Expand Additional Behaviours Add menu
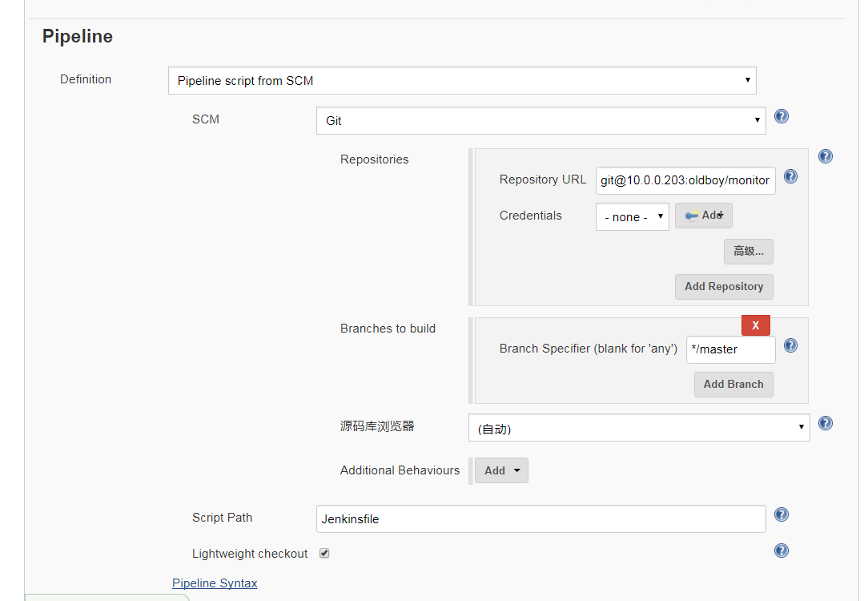This screenshot has height=601, width=868. point(501,470)
